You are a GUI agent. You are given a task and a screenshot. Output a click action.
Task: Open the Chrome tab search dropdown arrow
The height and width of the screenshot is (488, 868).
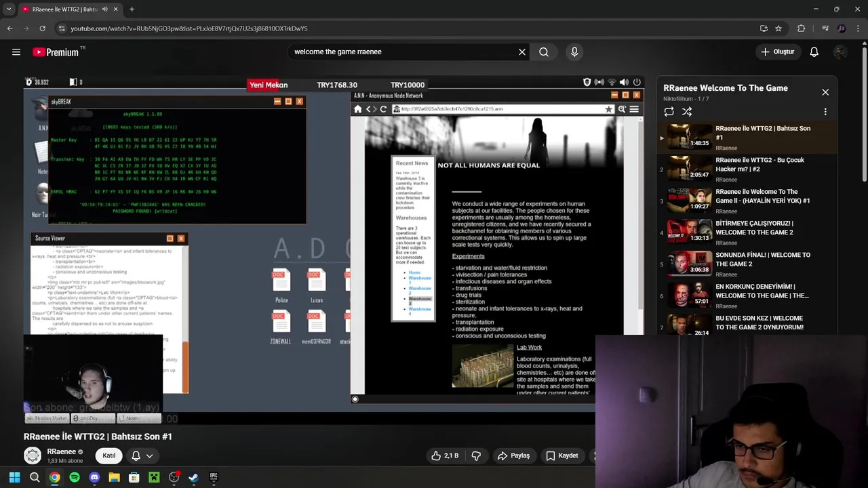pyautogui.click(x=9, y=9)
